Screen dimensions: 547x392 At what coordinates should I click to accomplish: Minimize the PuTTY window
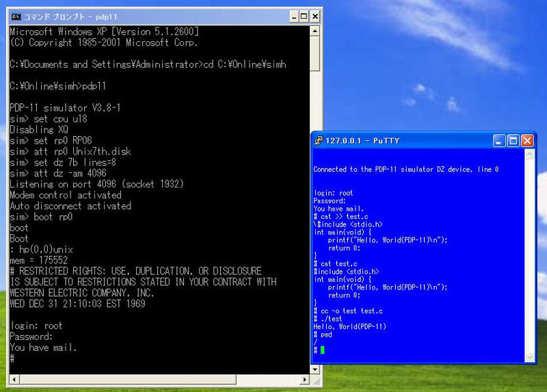point(499,141)
